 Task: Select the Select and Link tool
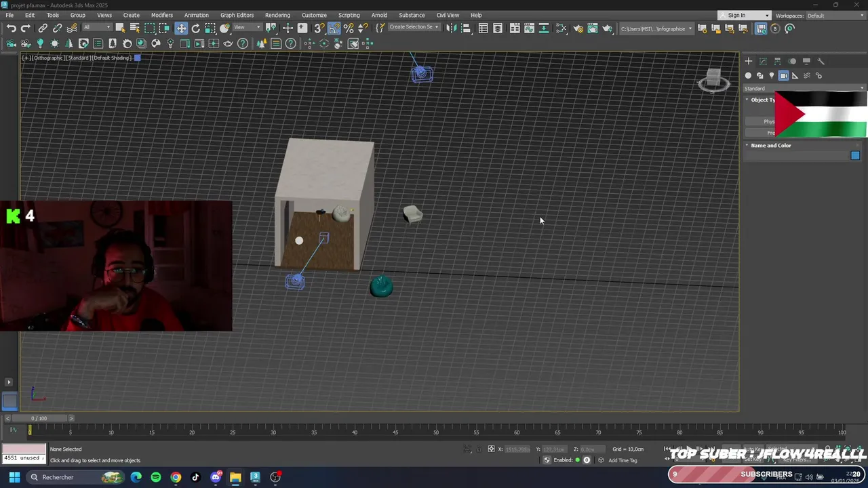43,28
